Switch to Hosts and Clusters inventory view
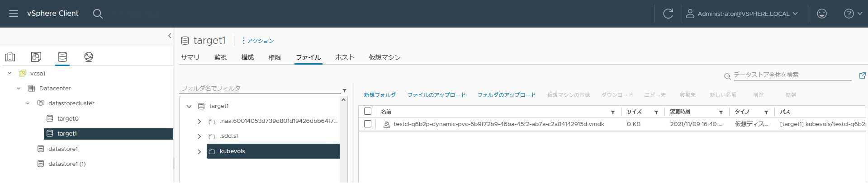This screenshot has height=183, width=868. tap(10, 57)
